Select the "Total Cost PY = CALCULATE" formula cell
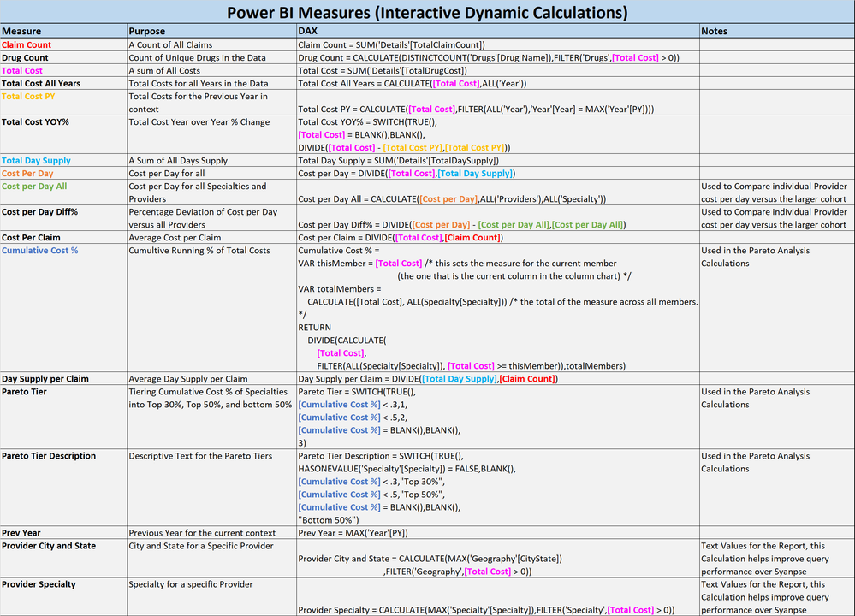The height and width of the screenshot is (616, 855). click(498, 103)
